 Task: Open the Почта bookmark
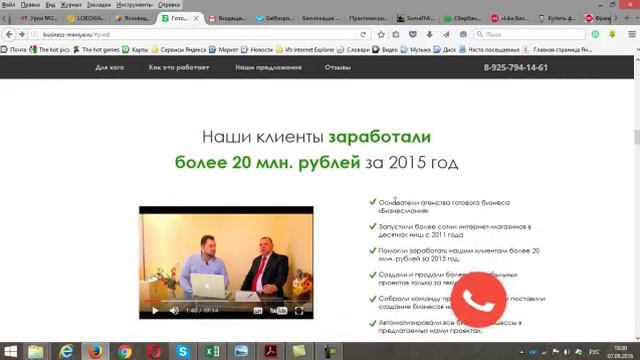click(13, 50)
